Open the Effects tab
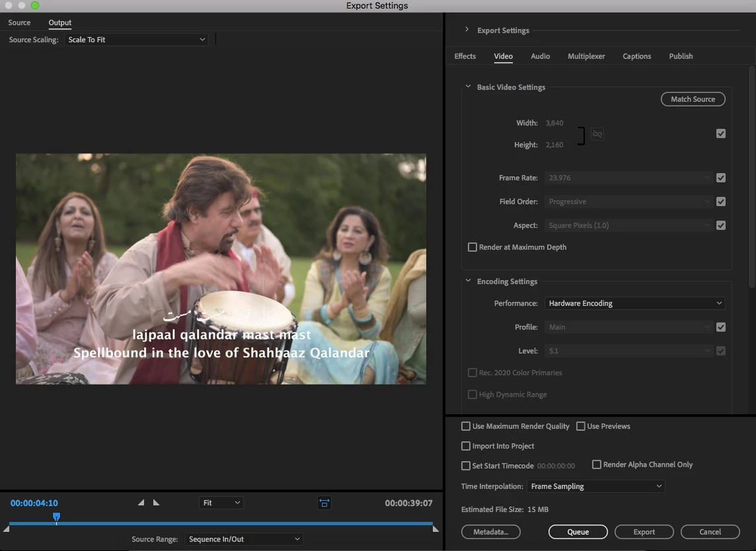 click(465, 56)
